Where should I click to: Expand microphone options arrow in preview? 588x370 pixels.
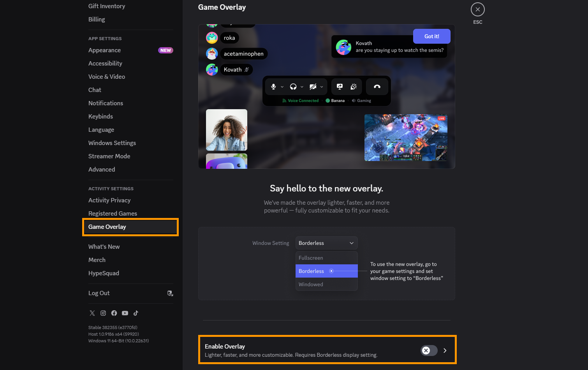point(282,87)
